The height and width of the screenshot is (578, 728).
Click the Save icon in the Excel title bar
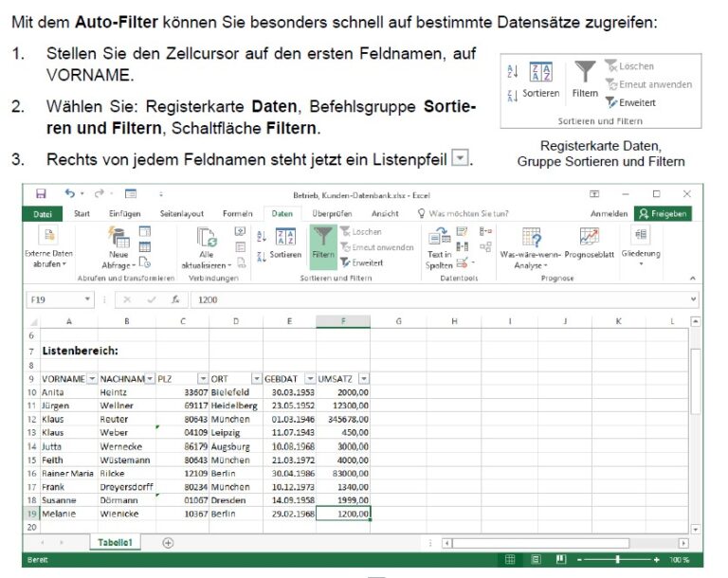41,193
